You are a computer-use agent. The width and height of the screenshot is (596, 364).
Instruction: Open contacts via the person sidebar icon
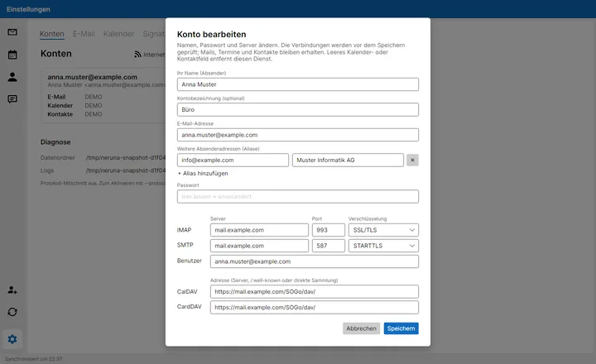(x=12, y=77)
